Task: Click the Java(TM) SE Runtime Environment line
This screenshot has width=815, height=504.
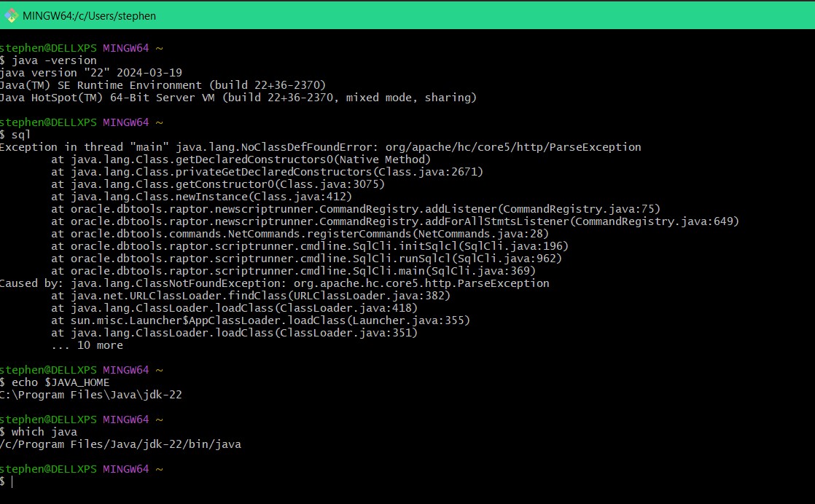Action: pyautogui.click(x=163, y=85)
